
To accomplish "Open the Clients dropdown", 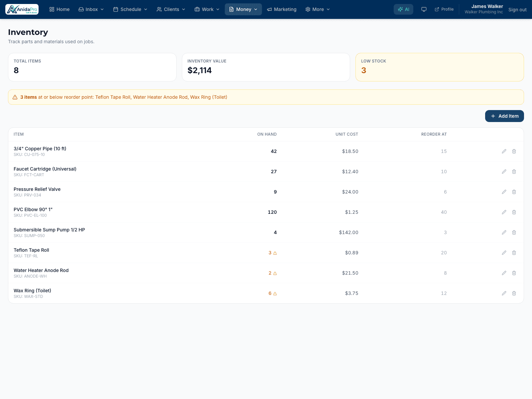I will [x=171, y=9].
